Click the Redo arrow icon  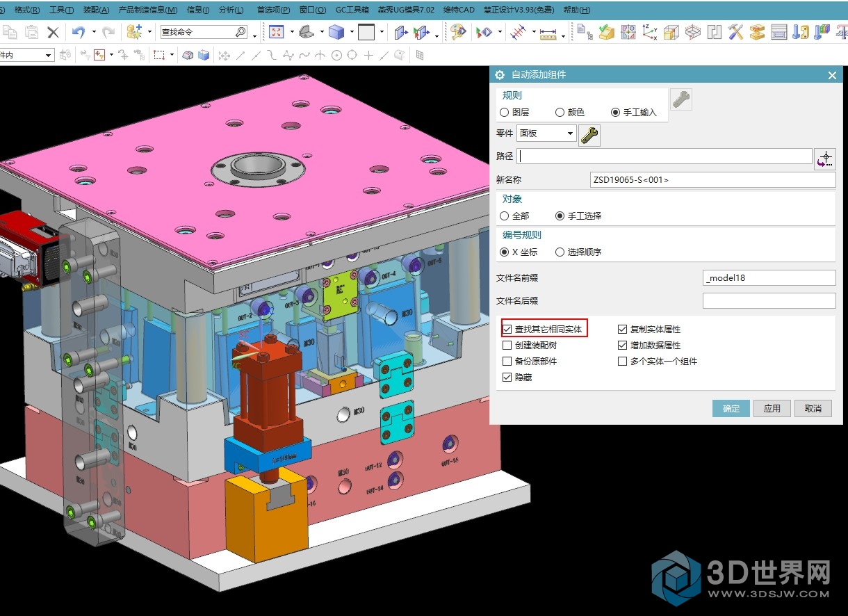click(108, 32)
